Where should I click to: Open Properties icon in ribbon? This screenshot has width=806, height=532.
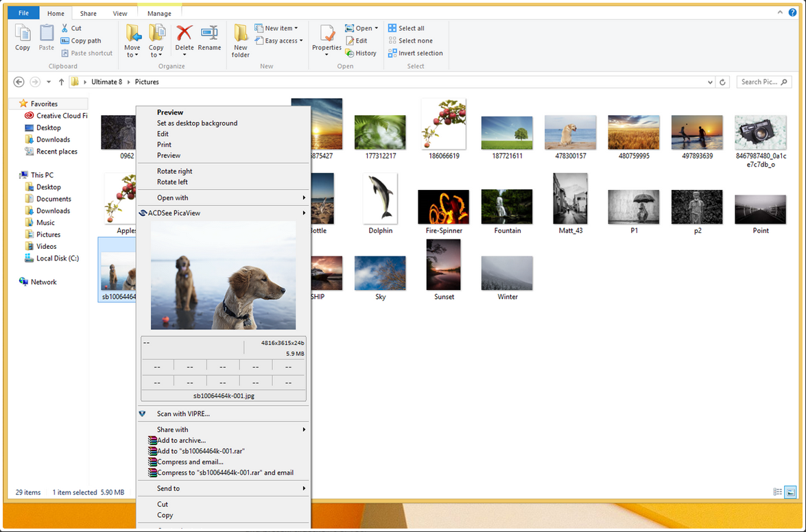click(327, 34)
